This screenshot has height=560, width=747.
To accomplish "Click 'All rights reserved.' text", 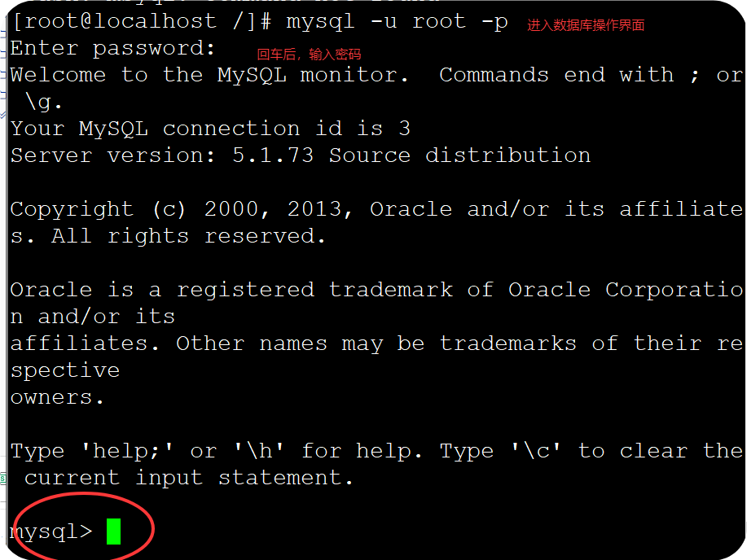I will 189,236.
